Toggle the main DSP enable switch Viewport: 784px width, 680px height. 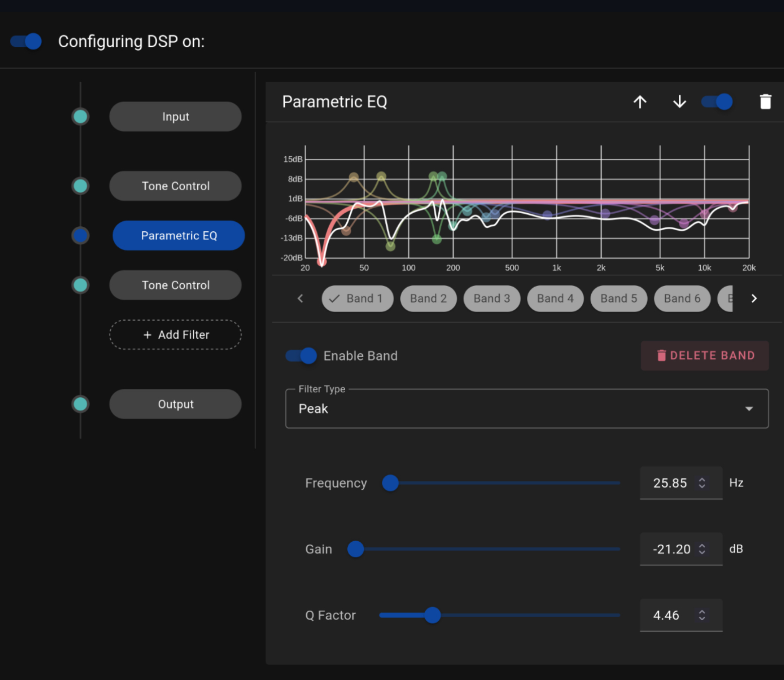pos(26,41)
